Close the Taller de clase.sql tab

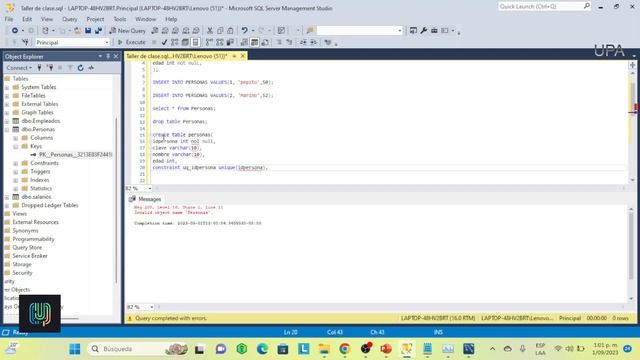tap(242, 56)
